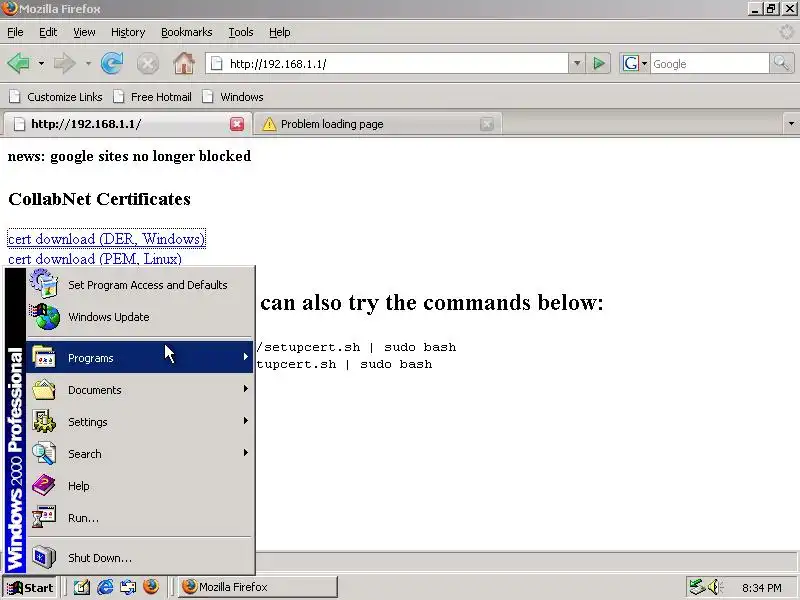Click cert download (PEM, Linux) link

pyautogui.click(x=95, y=258)
